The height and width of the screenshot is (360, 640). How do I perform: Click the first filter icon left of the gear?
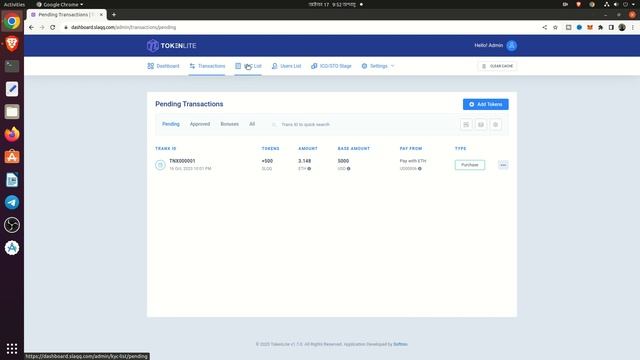[x=466, y=124]
